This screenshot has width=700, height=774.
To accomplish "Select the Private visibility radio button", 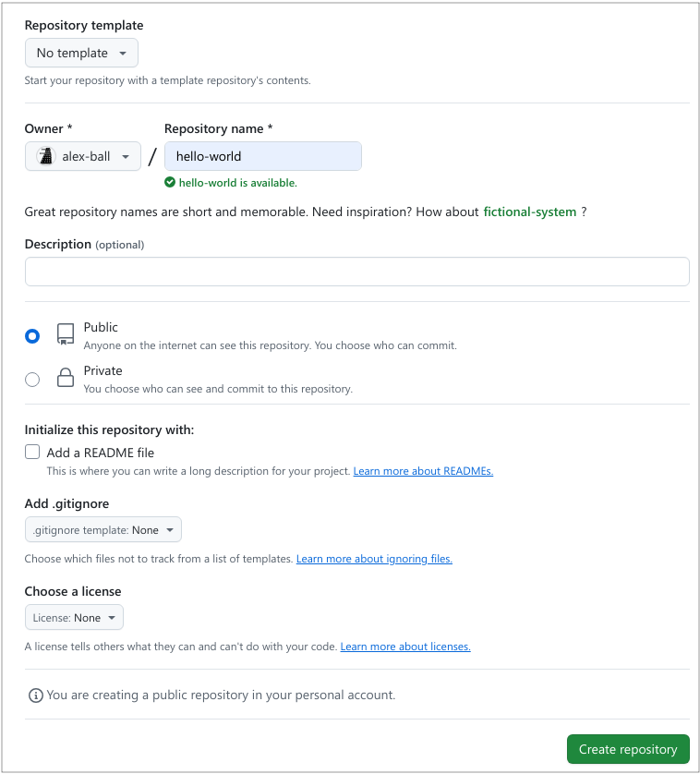I will click(32, 380).
